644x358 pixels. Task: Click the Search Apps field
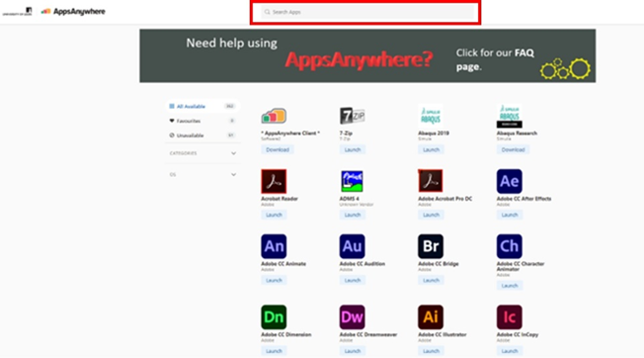coord(365,12)
